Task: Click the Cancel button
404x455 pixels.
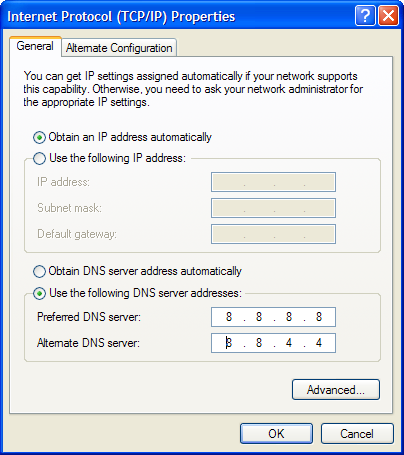Action: [x=357, y=434]
